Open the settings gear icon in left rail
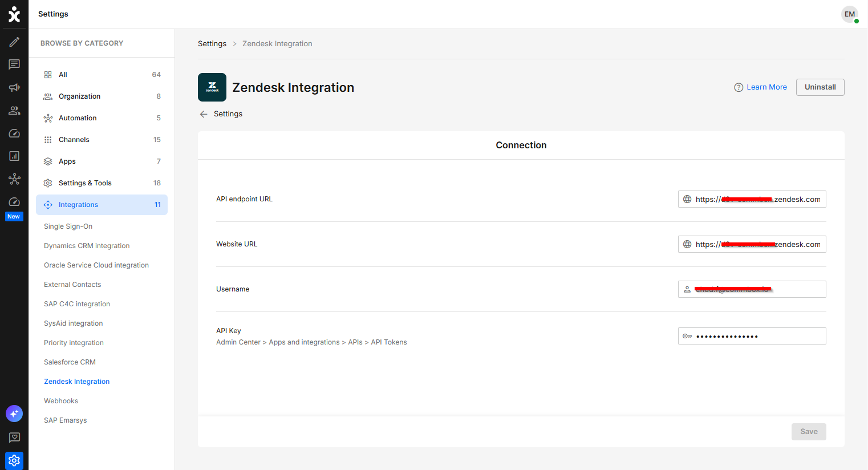This screenshot has height=470, width=868. click(x=14, y=460)
